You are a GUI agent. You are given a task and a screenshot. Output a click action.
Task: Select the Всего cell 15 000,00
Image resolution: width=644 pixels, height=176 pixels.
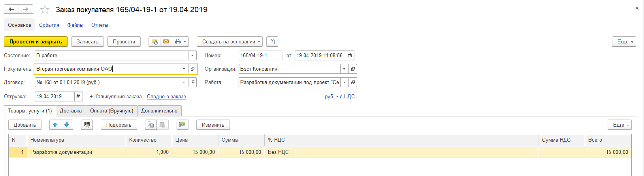point(608,152)
